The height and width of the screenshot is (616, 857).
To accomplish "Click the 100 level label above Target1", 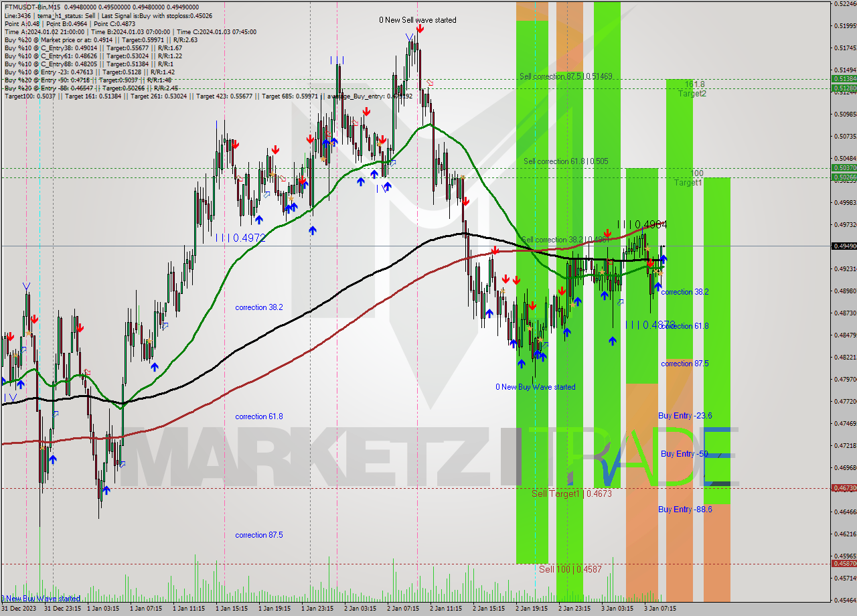I will [697, 173].
